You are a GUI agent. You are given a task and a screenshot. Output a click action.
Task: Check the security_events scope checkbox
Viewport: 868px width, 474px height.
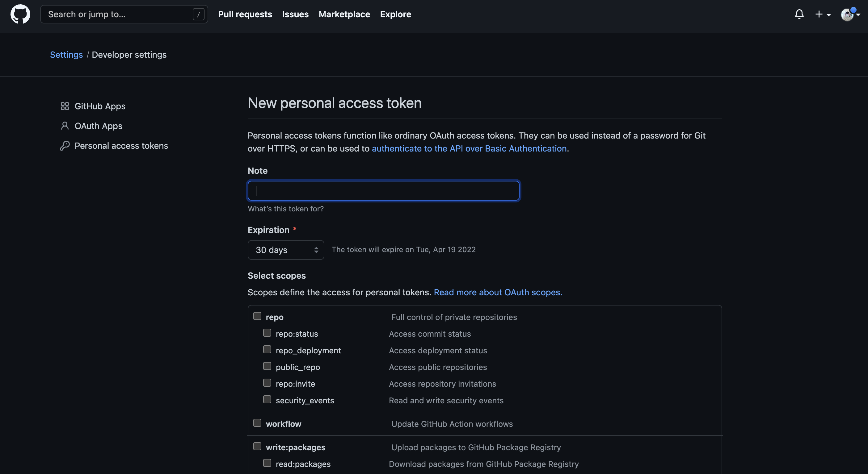pyautogui.click(x=267, y=400)
